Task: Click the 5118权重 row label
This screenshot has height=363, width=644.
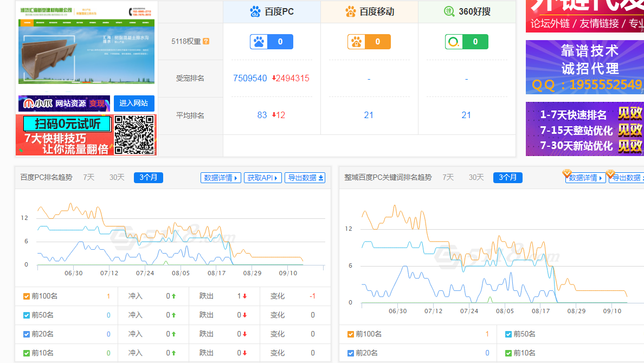Action: (186, 41)
